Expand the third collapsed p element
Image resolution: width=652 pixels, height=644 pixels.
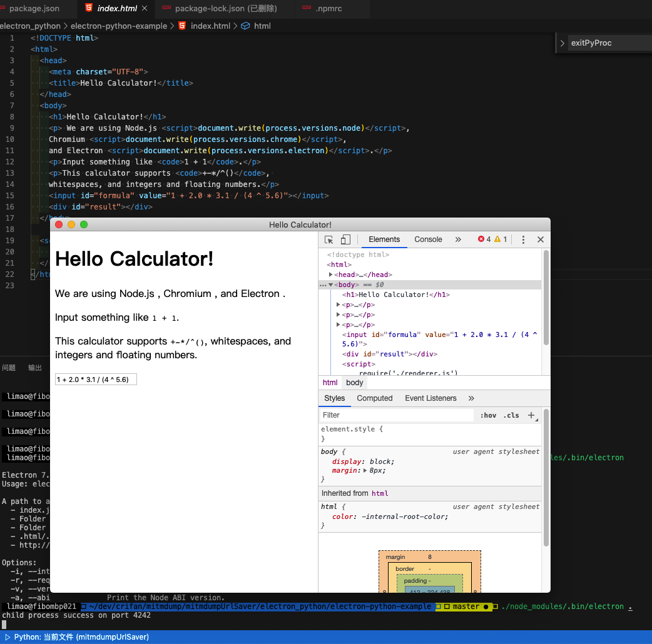(x=338, y=325)
